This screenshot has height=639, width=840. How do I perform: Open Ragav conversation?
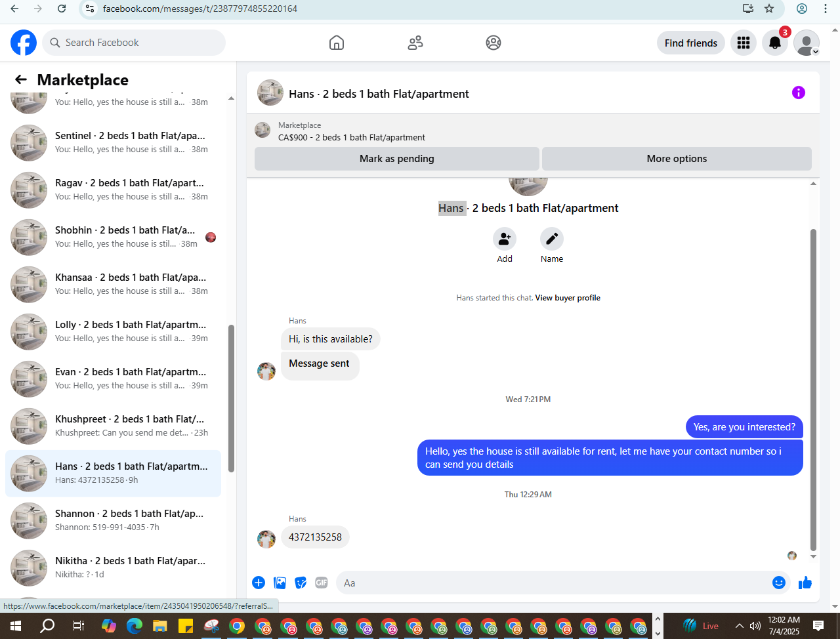pos(113,190)
